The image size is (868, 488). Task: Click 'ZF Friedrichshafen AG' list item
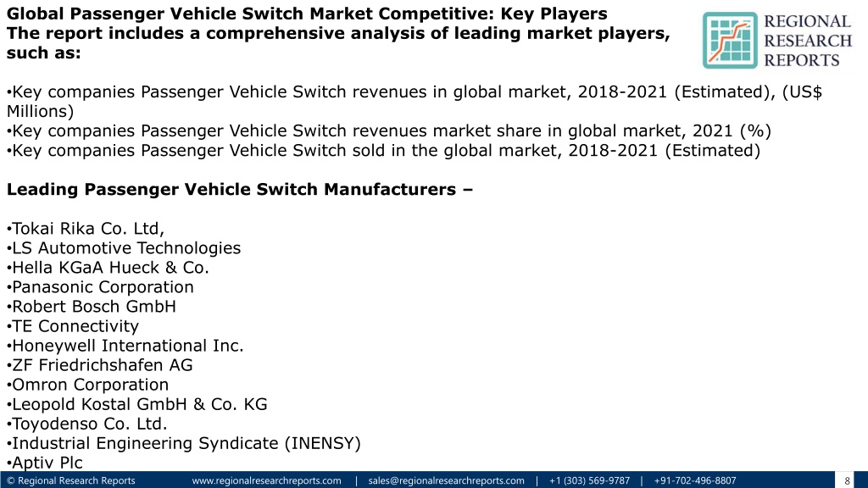click(x=100, y=364)
